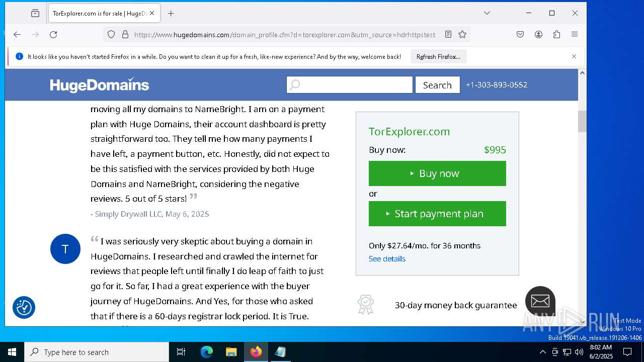Image resolution: width=644 pixels, height=362 pixels.
Task: Click the HugeDomains Search button
Action: pos(437,85)
